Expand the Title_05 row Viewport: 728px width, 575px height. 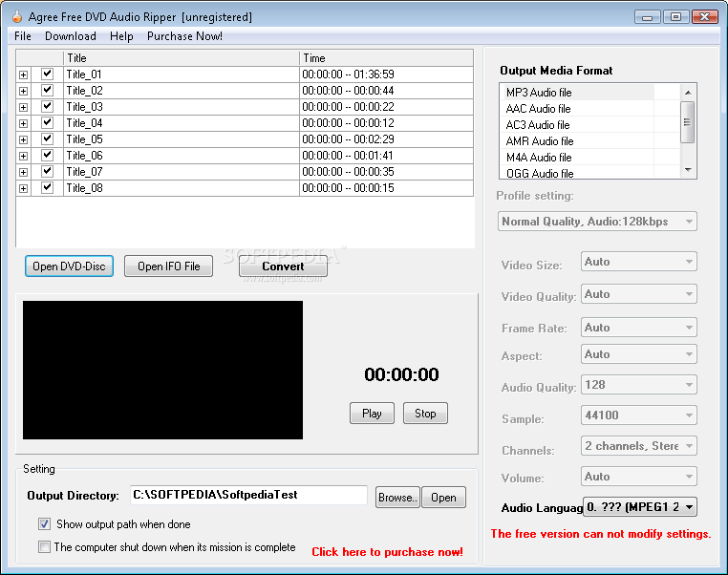tap(23, 139)
